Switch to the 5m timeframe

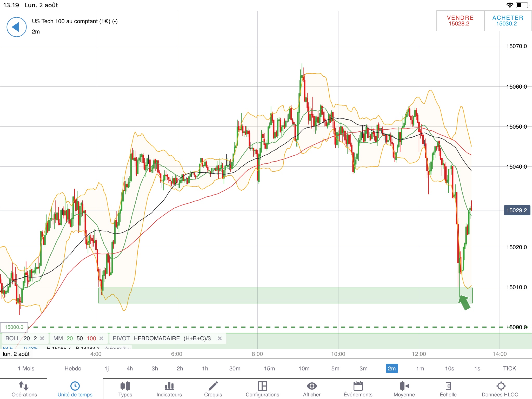[335, 368]
